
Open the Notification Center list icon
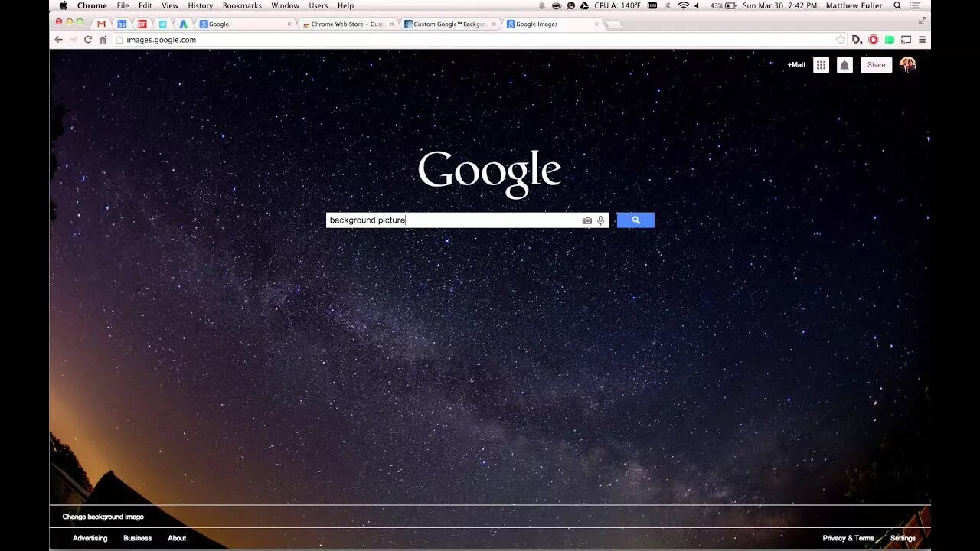915,5
